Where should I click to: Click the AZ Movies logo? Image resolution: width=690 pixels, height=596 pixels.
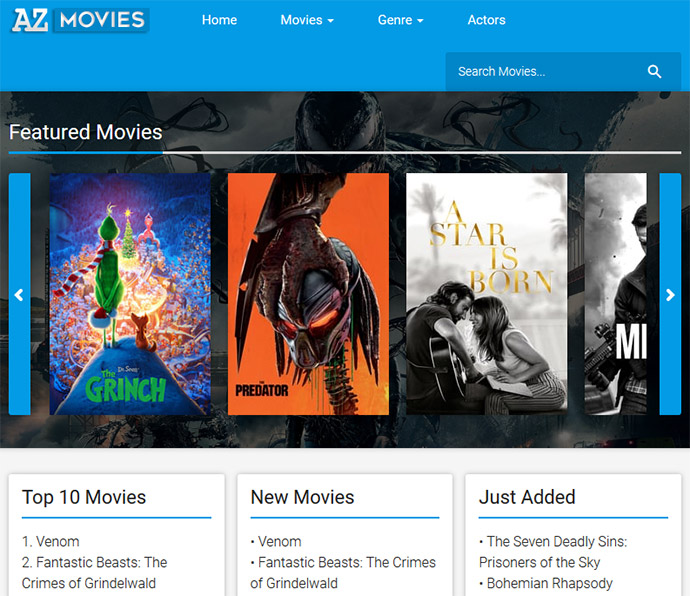(x=80, y=20)
